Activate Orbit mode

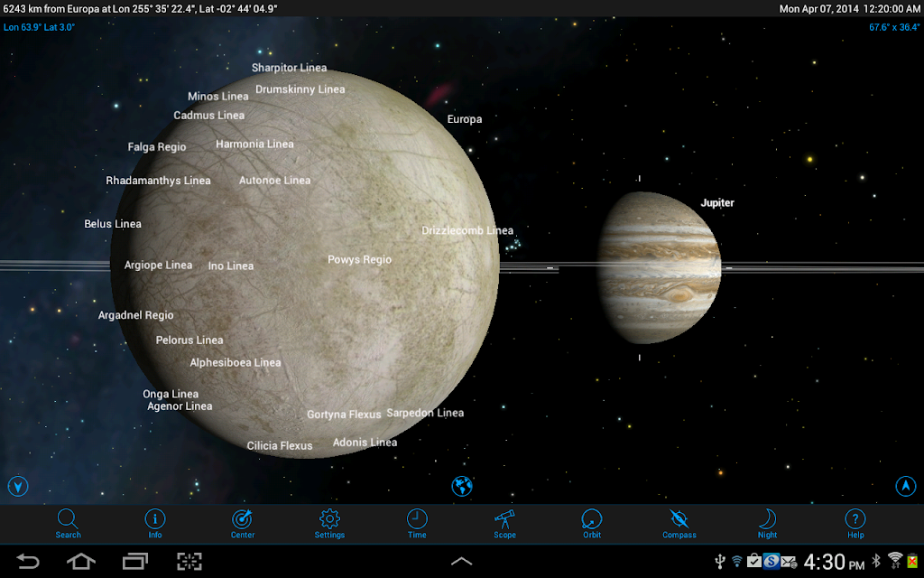[x=592, y=524]
